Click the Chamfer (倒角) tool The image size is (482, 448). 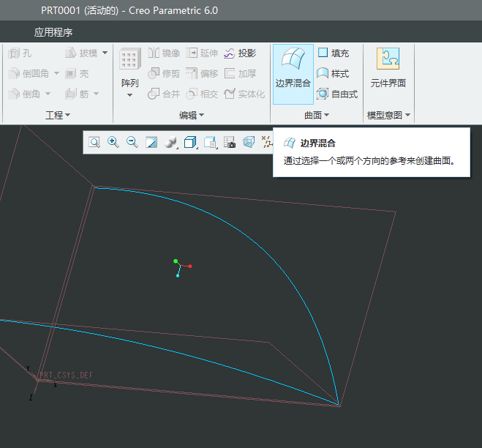(24, 94)
